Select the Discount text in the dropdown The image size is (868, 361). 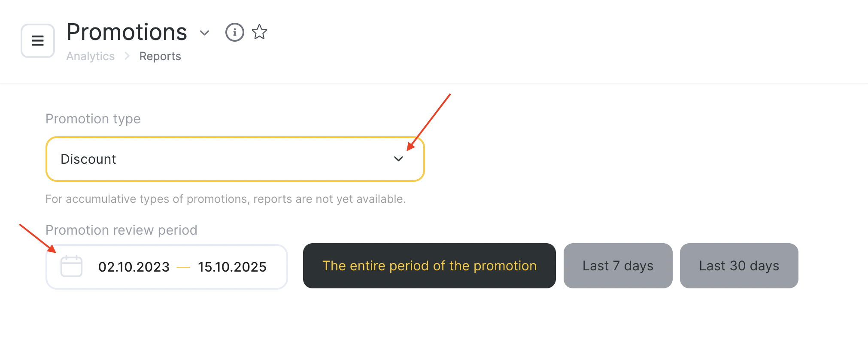88,159
